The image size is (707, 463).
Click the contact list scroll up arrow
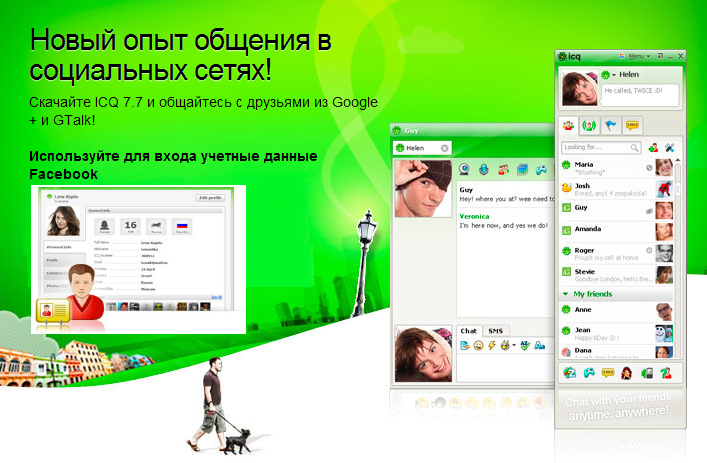677,160
